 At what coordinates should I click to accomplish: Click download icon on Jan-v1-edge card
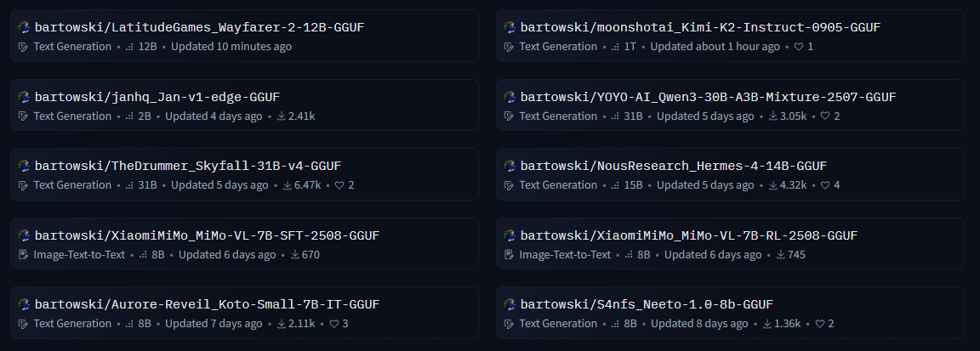[282, 116]
